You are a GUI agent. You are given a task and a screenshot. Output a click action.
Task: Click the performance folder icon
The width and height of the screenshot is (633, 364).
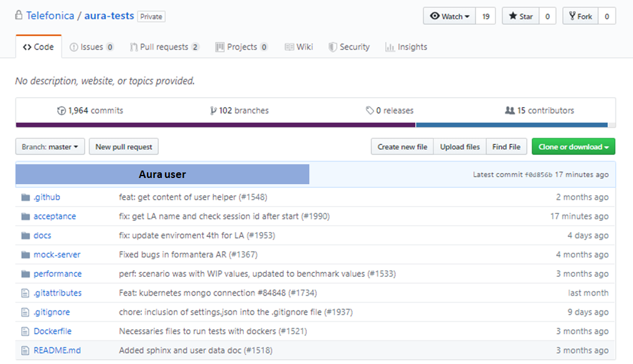click(x=26, y=274)
